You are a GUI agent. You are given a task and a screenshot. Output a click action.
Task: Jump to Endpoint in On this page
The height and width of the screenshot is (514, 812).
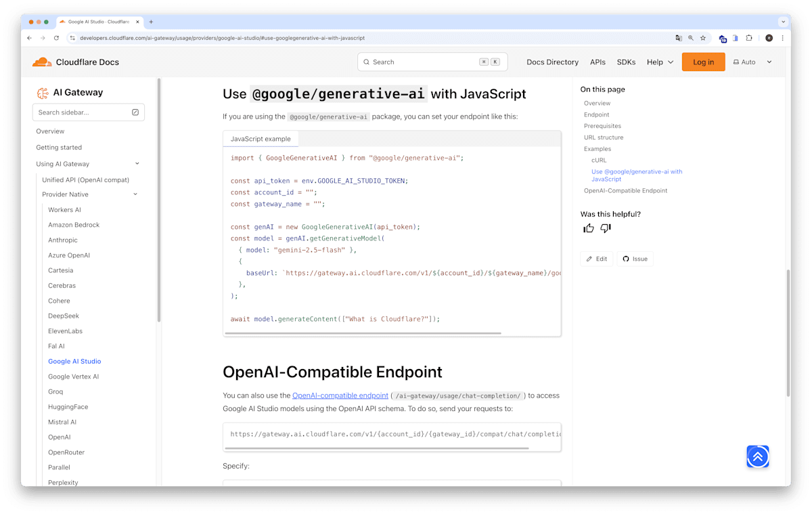pyautogui.click(x=597, y=115)
